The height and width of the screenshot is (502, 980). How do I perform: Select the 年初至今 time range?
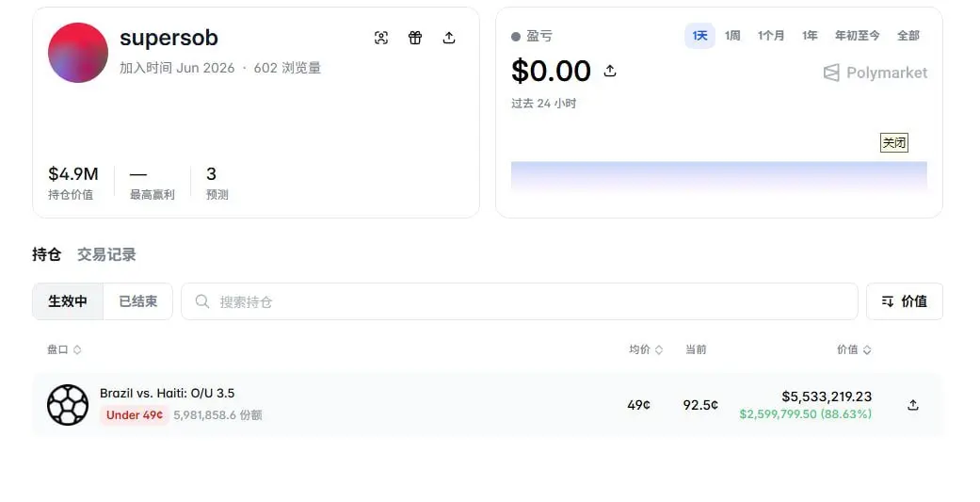coord(858,36)
